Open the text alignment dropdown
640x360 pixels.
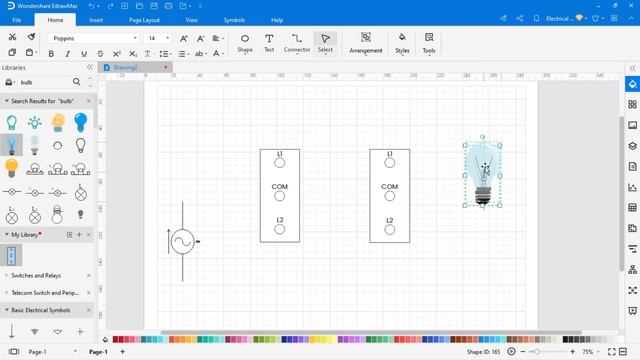click(218, 38)
